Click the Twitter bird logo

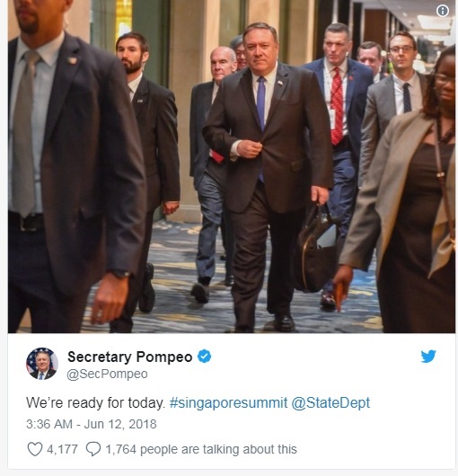pyautogui.click(x=428, y=357)
